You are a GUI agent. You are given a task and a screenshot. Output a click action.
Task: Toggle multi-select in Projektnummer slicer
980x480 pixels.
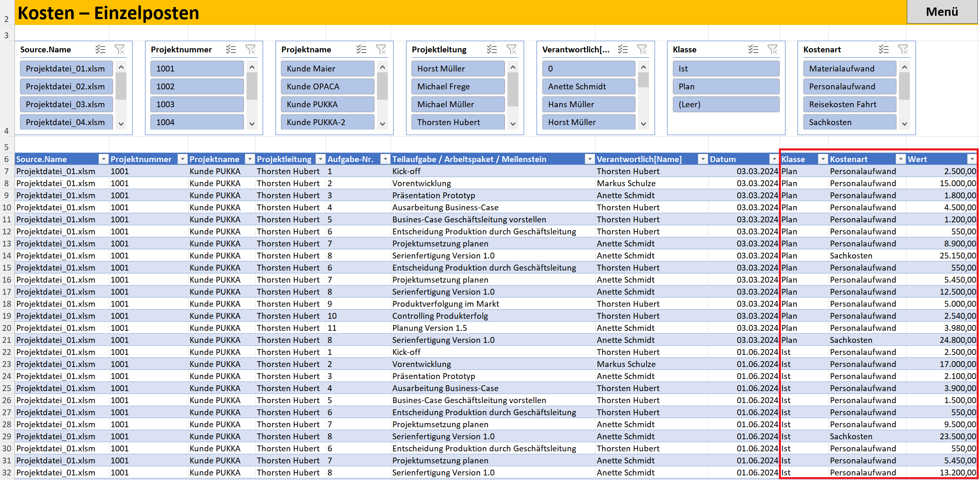click(231, 49)
